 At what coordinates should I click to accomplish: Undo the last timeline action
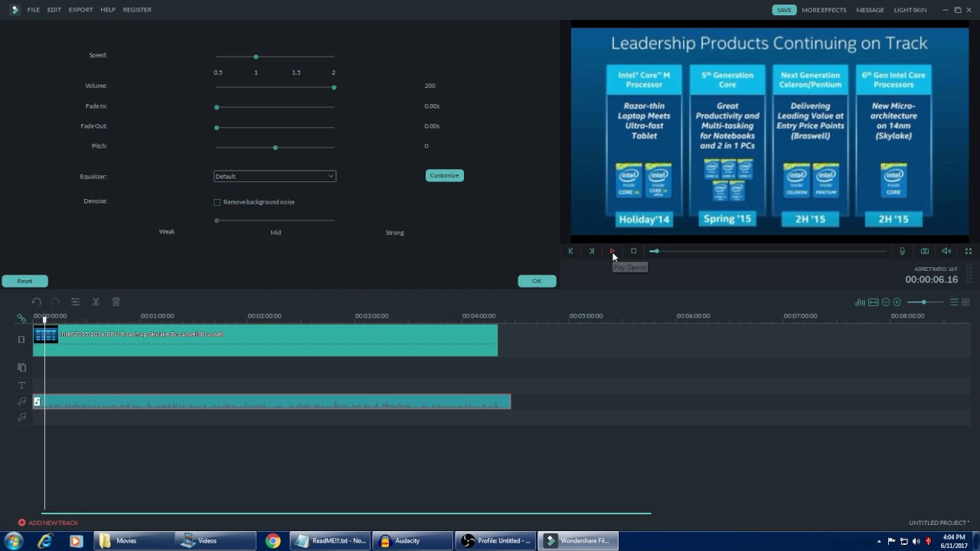click(x=36, y=302)
